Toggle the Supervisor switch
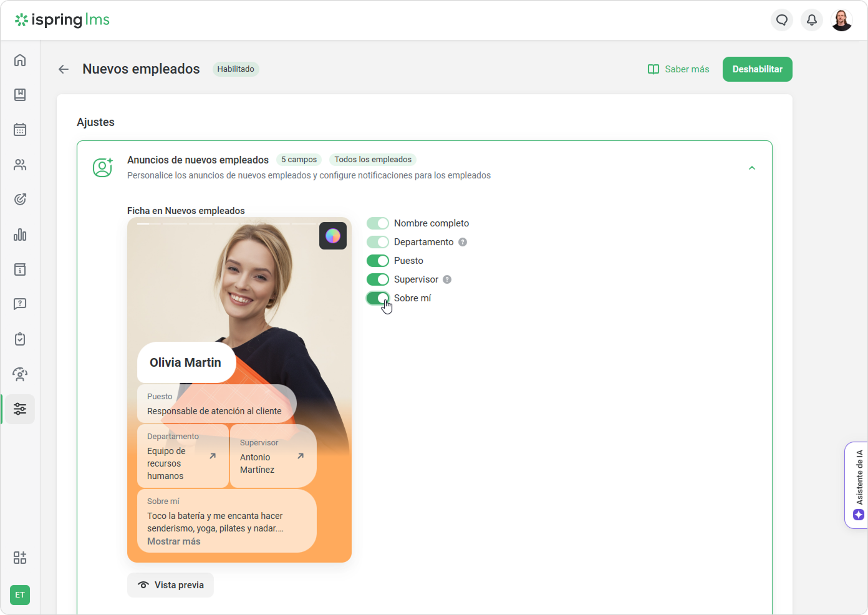This screenshot has height=615, width=868. pos(377,279)
